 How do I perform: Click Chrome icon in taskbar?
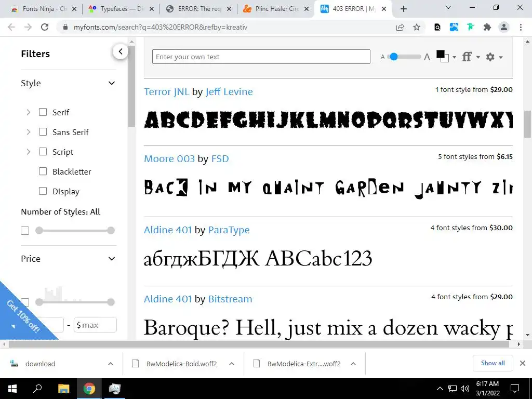click(89, 389)
